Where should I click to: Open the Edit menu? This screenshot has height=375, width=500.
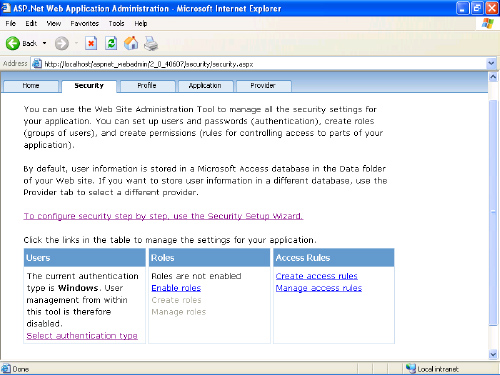coord(31,23)
